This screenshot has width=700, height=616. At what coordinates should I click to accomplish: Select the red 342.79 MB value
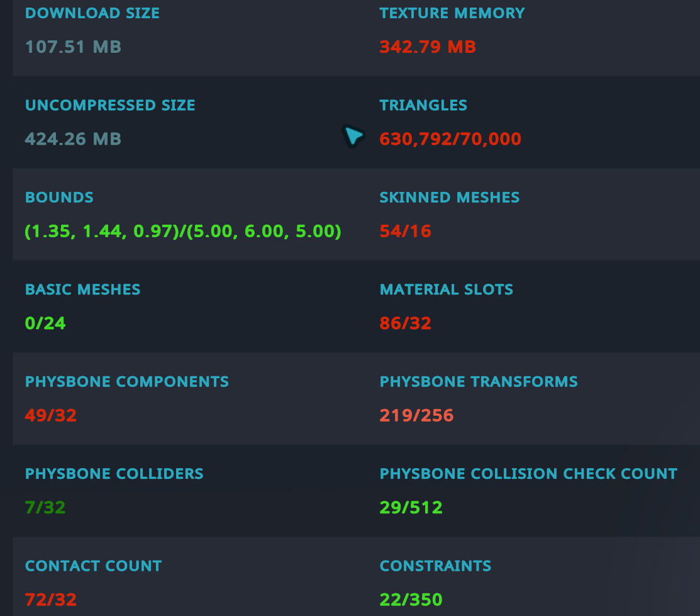pos(428,47)
